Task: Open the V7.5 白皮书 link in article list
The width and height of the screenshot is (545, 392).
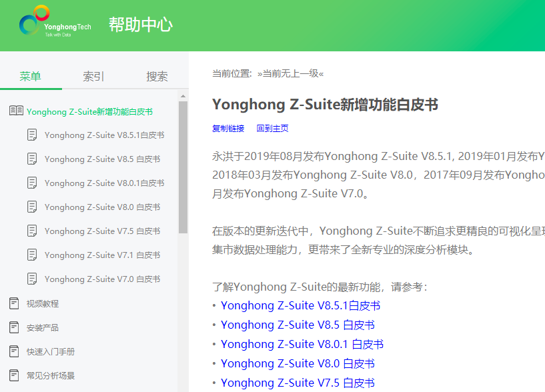Action: [298, 383]
